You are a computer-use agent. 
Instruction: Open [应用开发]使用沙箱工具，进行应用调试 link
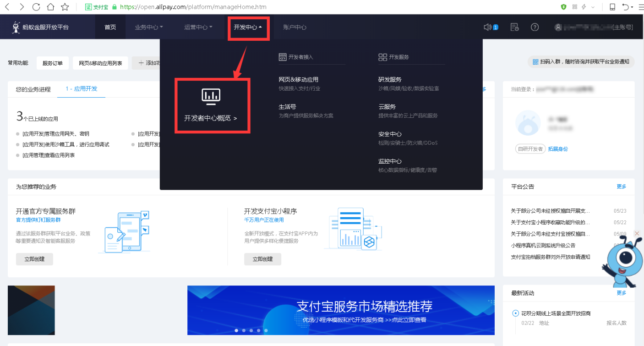pyautogui.click(x=66, y=144)
